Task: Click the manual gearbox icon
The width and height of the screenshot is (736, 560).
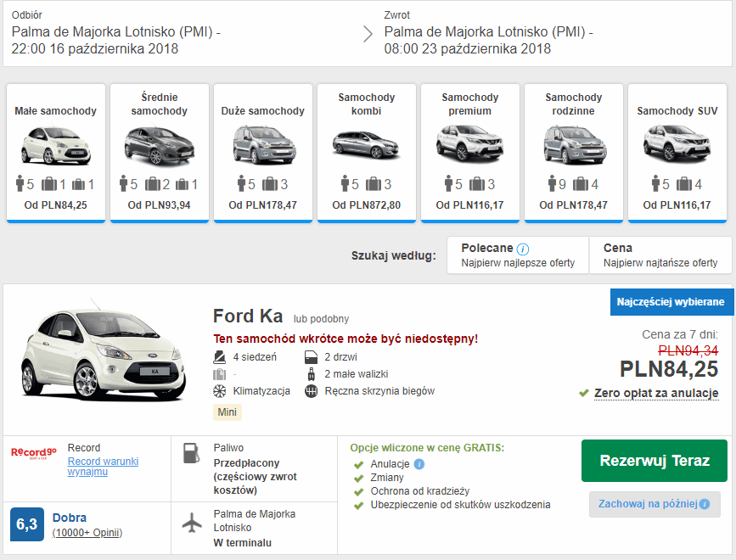Action: tap(311, 391)
